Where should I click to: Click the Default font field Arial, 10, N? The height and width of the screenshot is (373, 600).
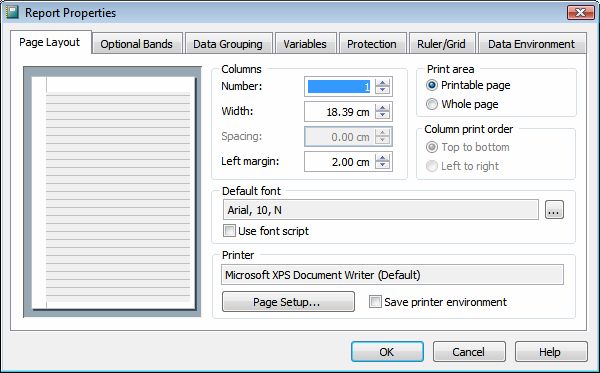point(381,210)
